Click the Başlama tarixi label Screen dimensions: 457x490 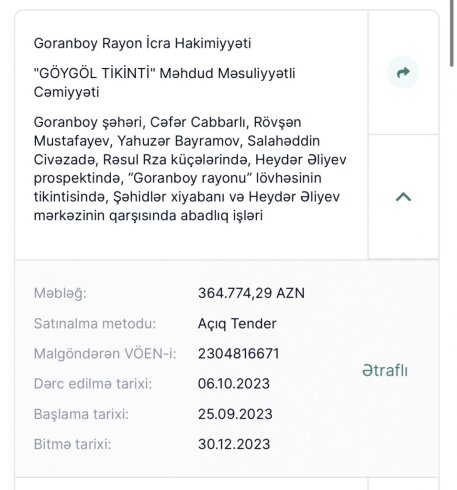point(81,414)
